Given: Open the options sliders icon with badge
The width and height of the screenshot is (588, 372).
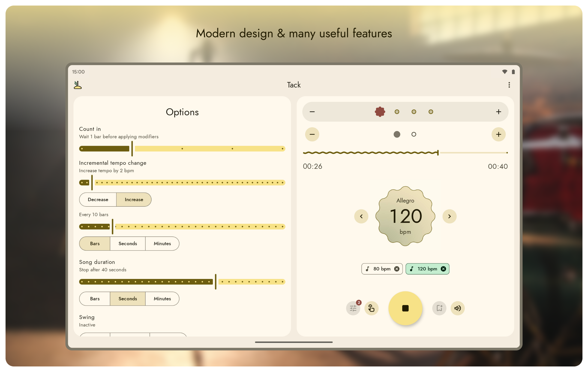Looking at the screenshot, I should point(353,308).
